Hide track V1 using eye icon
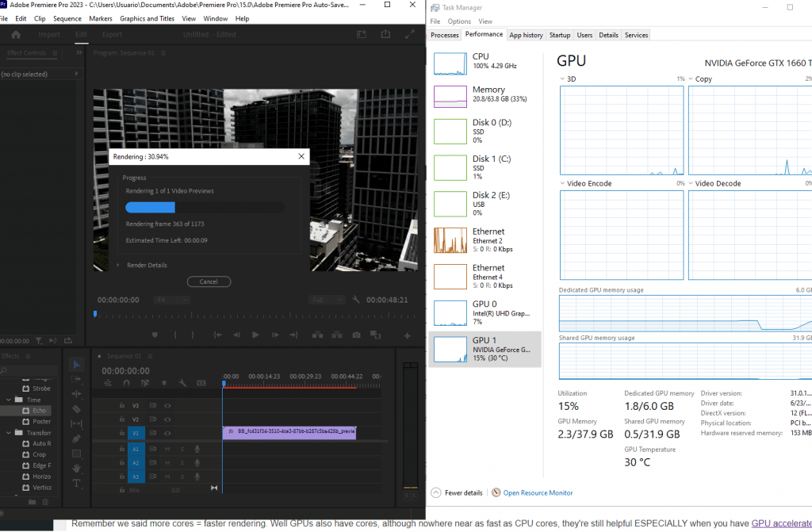This screenshot has height=532, width=812. click(x=167, y=433)
